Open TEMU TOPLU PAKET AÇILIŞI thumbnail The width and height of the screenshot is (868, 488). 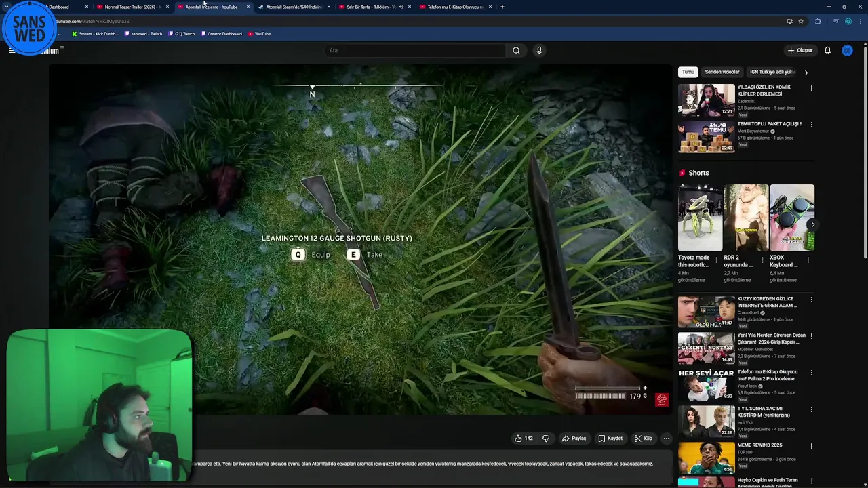(x=706, y=137)
